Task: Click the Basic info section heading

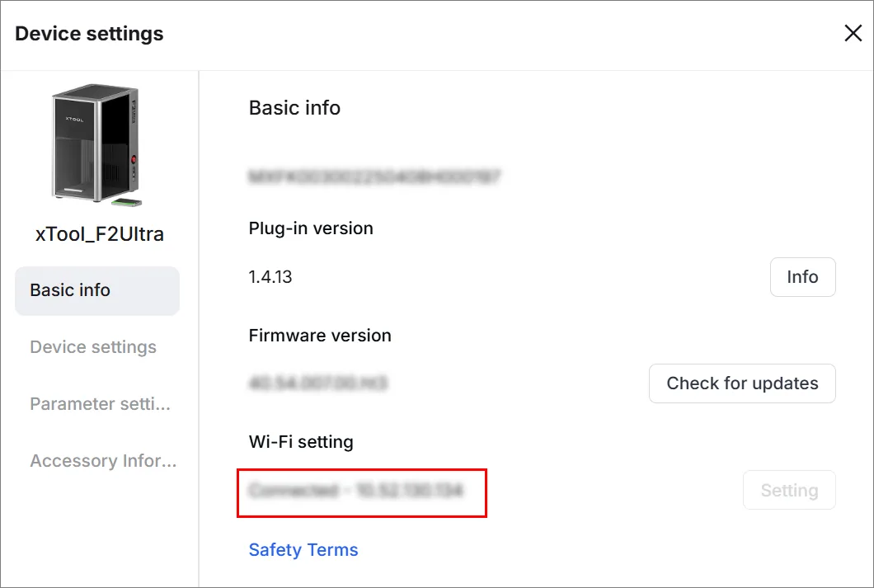Action: click(294, 107)
